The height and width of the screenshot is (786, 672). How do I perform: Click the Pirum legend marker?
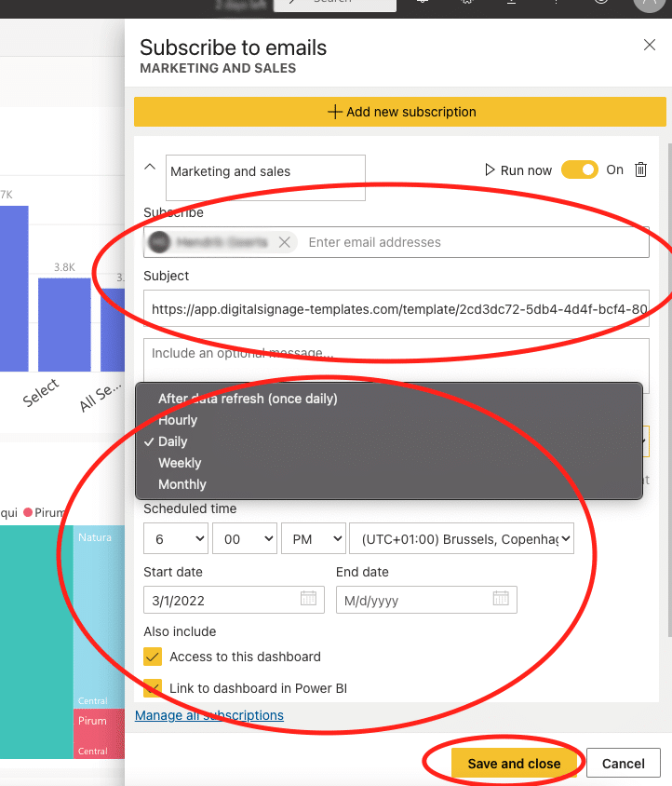28,512
